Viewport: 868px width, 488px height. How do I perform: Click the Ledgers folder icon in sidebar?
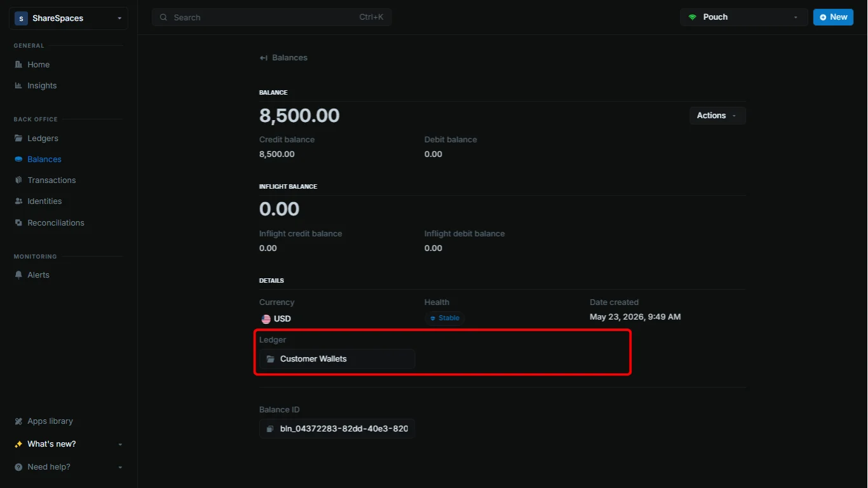18,138
